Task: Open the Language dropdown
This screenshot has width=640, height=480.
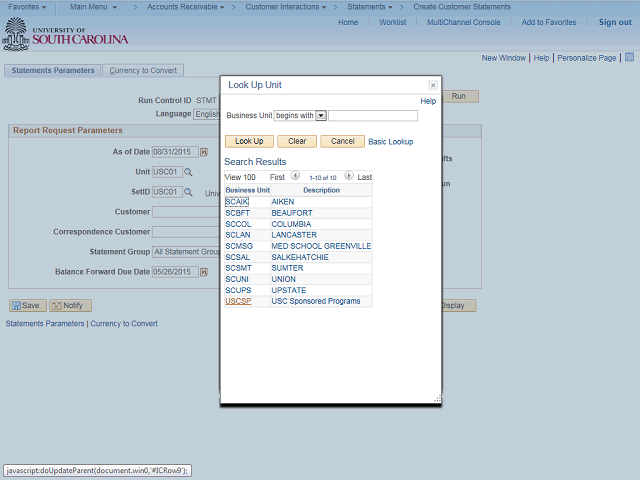Action: pos(207,114)
